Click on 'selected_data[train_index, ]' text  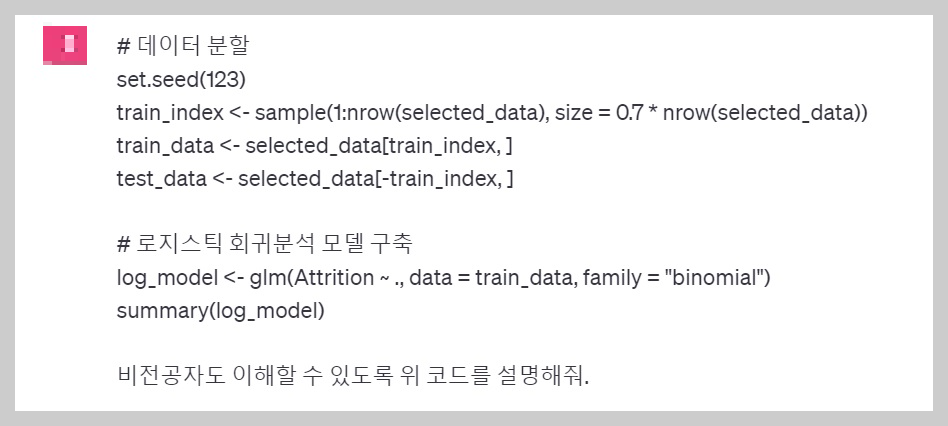point(379,146)
